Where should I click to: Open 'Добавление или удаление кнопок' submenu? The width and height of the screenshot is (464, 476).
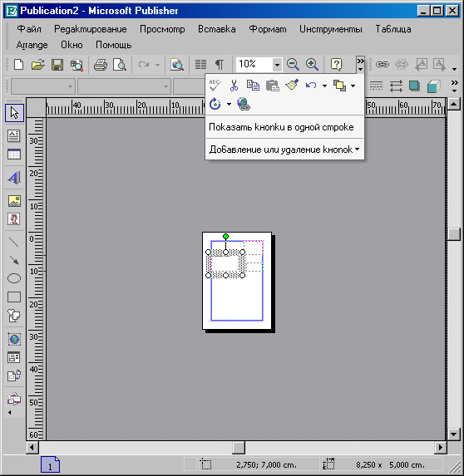(284, 150)
